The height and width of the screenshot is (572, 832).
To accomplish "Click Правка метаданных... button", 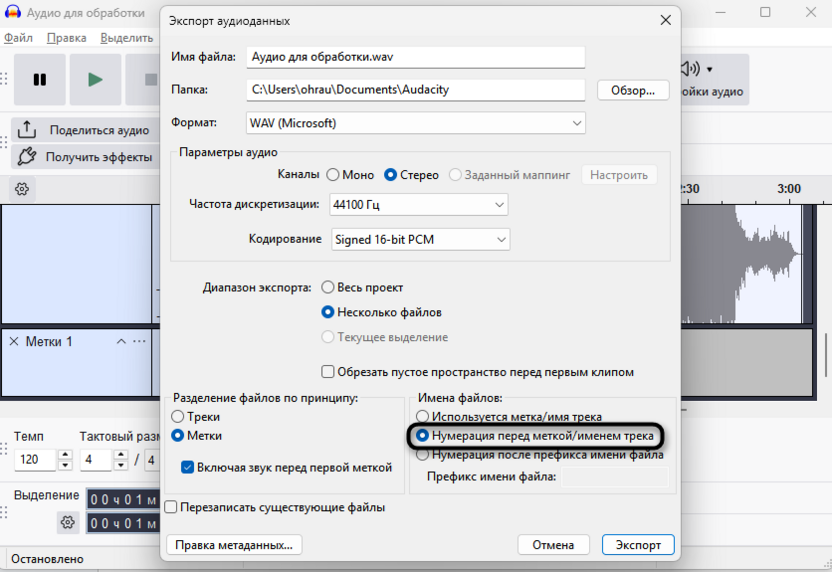I will point(234,545).
